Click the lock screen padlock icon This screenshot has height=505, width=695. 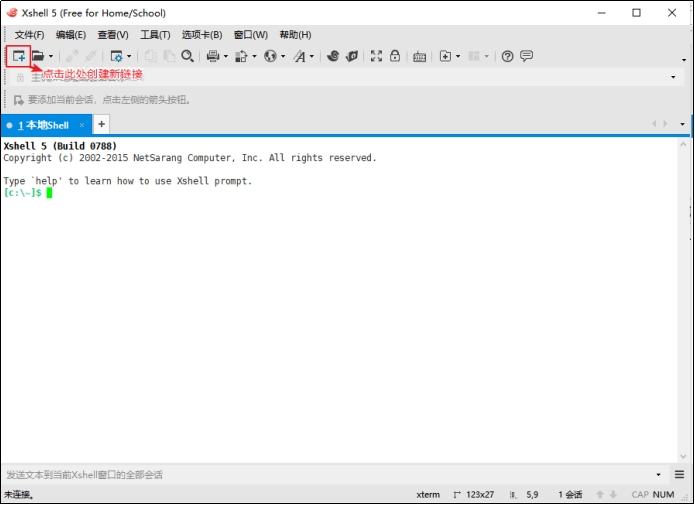click(x=395, y=56)
